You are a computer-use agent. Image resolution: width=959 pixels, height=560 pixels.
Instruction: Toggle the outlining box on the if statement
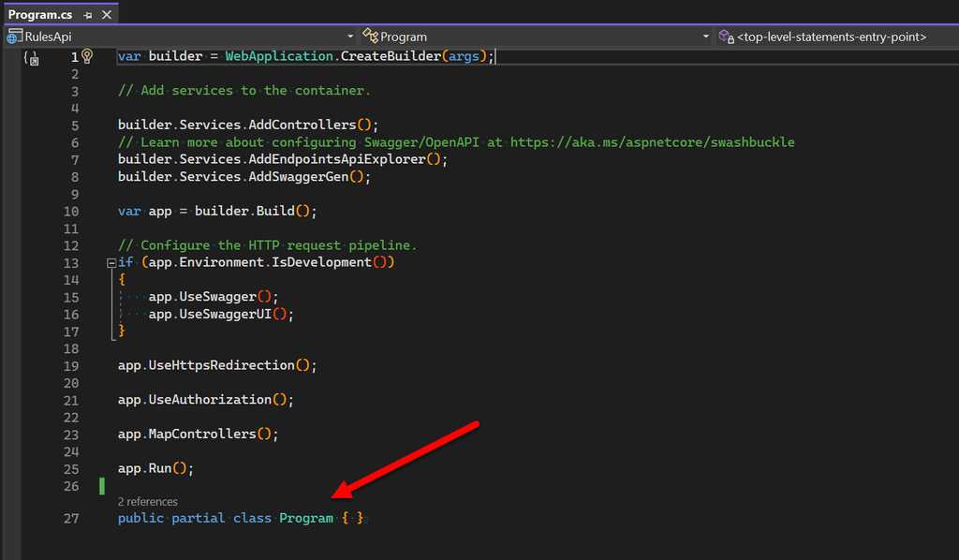(111, 262)
